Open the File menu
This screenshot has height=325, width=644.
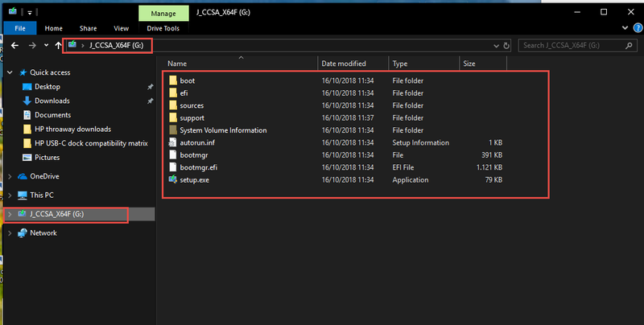click(19, 28)
